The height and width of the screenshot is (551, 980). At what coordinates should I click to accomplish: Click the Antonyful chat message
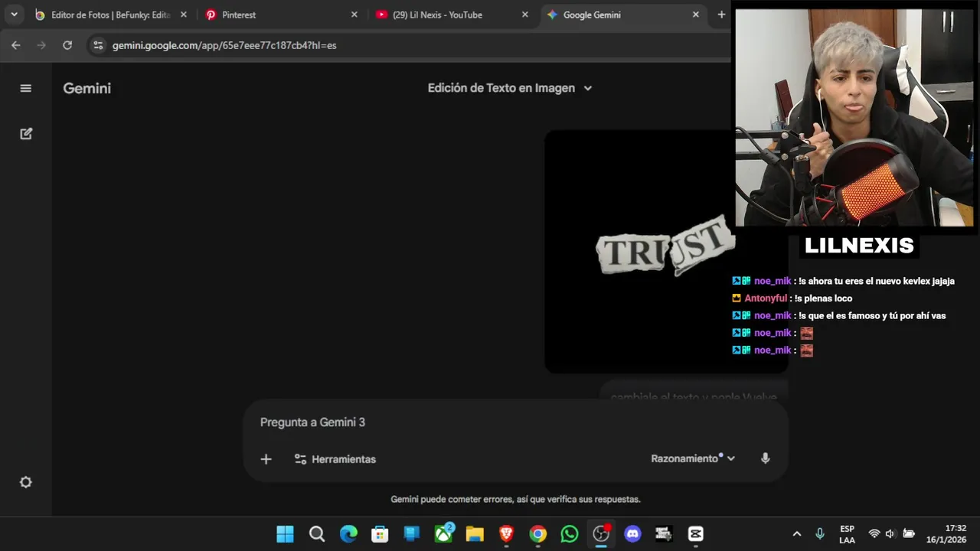pos(792,298)
